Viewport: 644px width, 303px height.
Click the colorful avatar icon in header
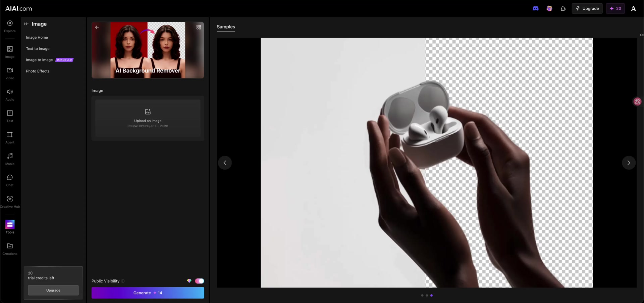(549, 8)
